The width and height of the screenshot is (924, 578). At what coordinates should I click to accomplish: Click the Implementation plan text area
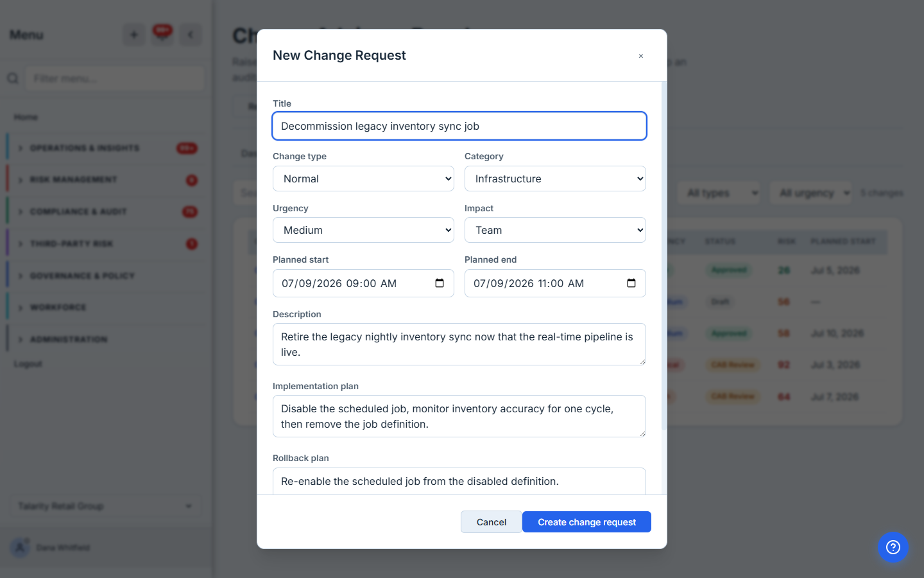(x=459, y=416)
